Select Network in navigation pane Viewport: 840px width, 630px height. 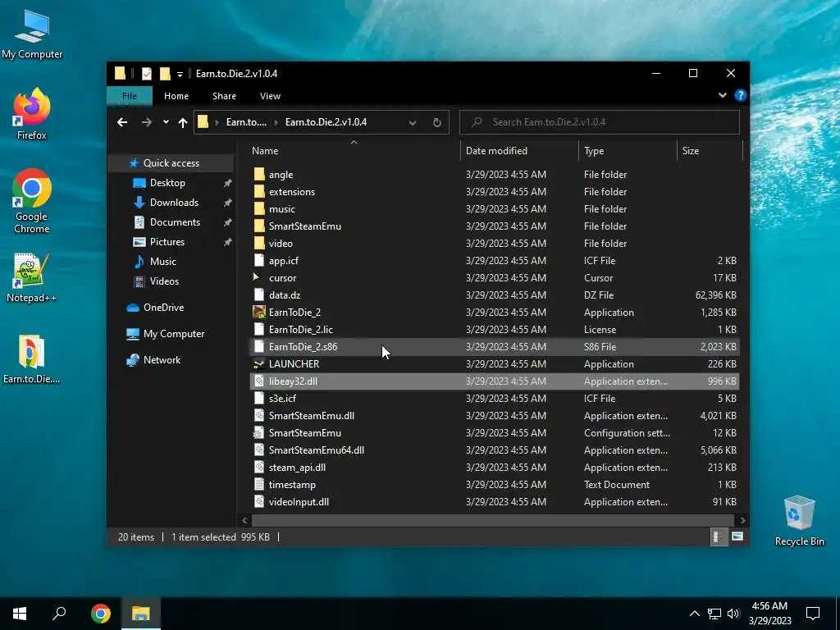(x=162, y=360)
